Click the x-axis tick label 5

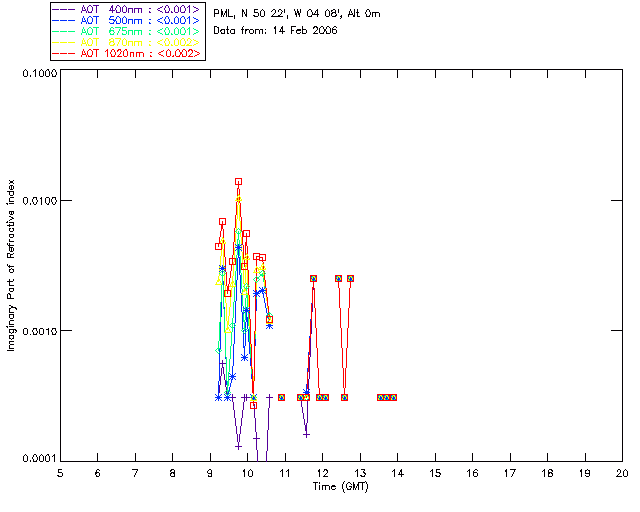60,473
